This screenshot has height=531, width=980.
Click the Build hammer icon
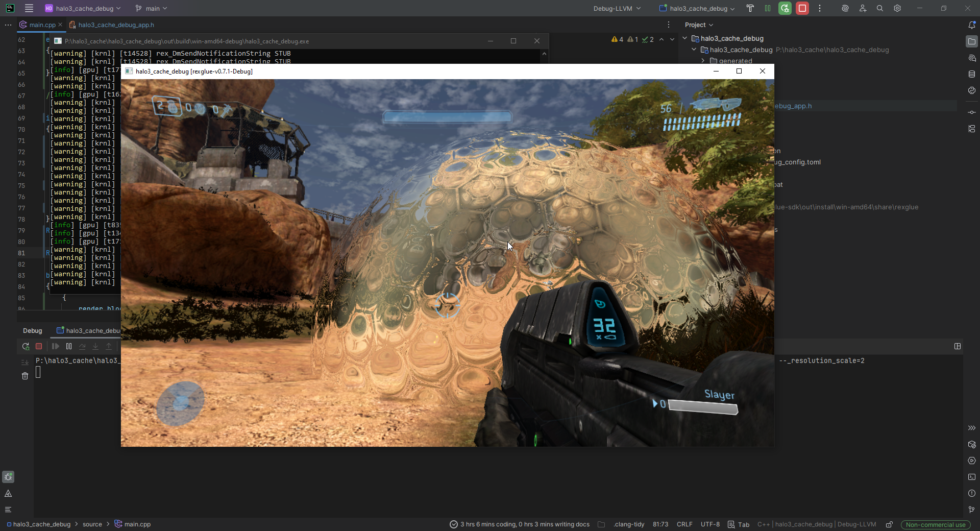pyautogui.click(x=750, y=8)
